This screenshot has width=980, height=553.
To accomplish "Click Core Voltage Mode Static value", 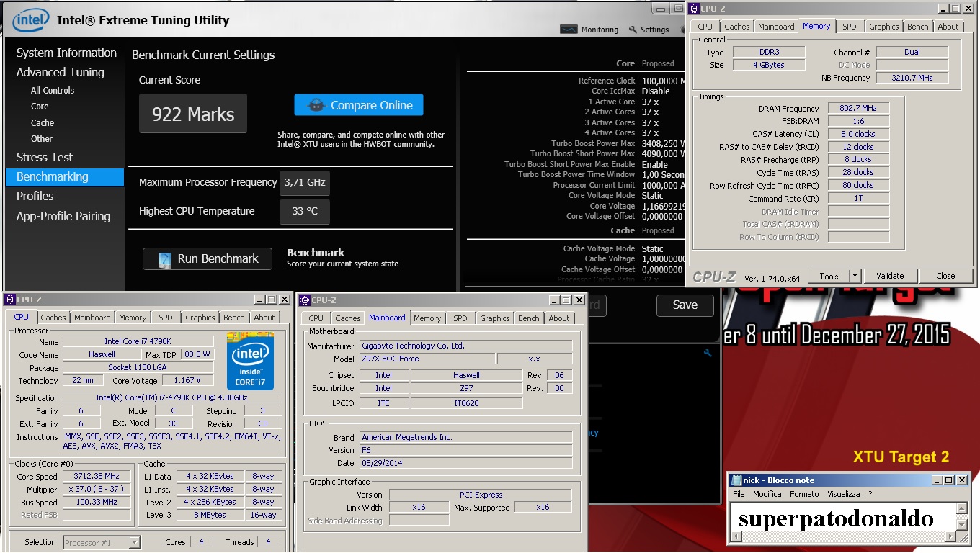I will (x=653, y=195).
